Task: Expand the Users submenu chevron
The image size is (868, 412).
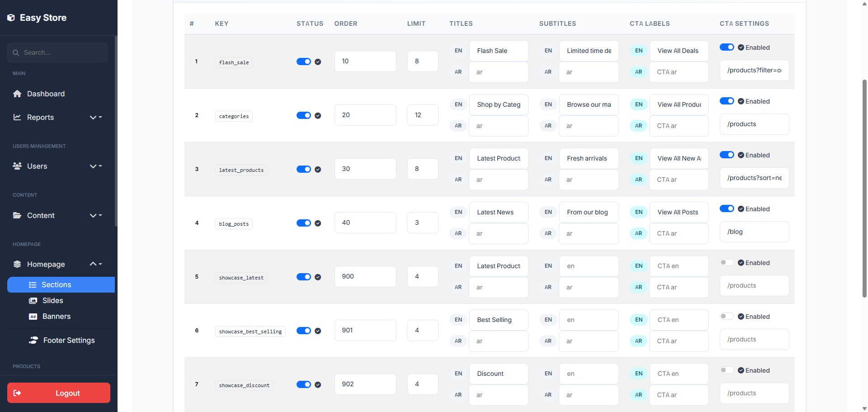Action: coord(95,166)
